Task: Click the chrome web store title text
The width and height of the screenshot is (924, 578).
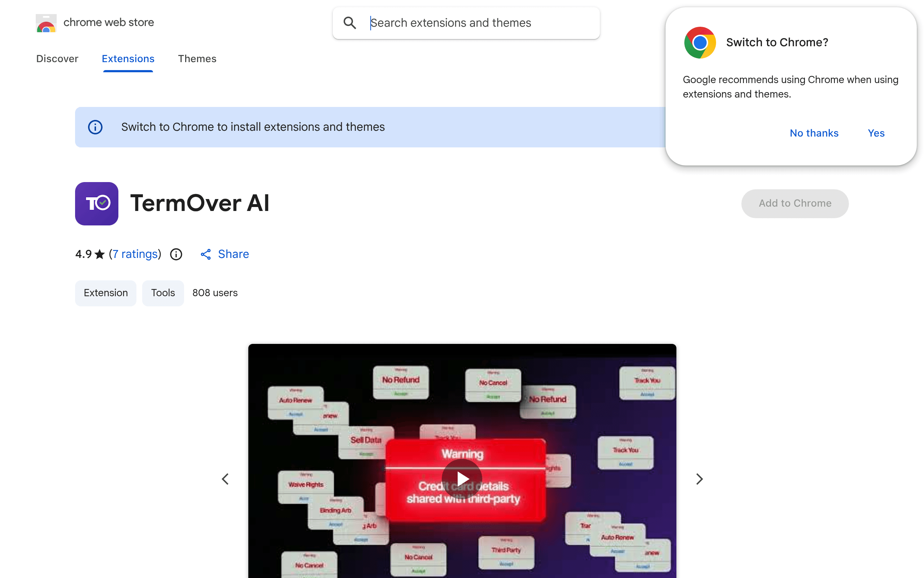Action: click(109, 22)
